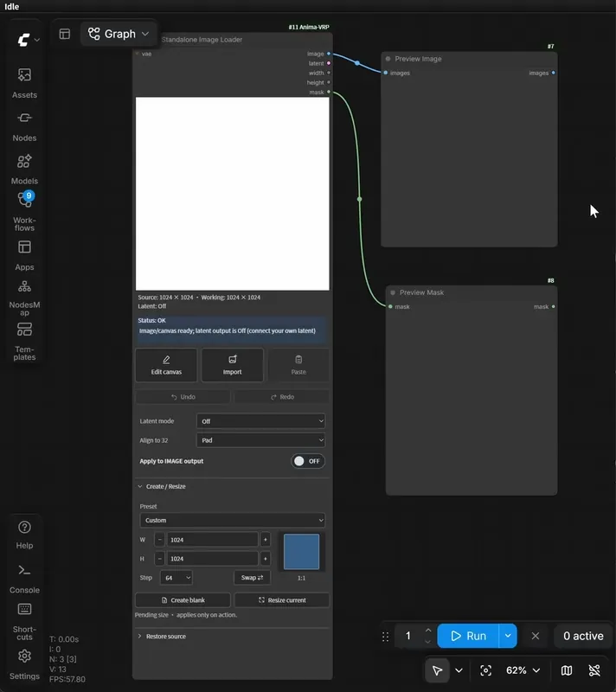Increase height with the H plus button

click(x=266, y=559)
